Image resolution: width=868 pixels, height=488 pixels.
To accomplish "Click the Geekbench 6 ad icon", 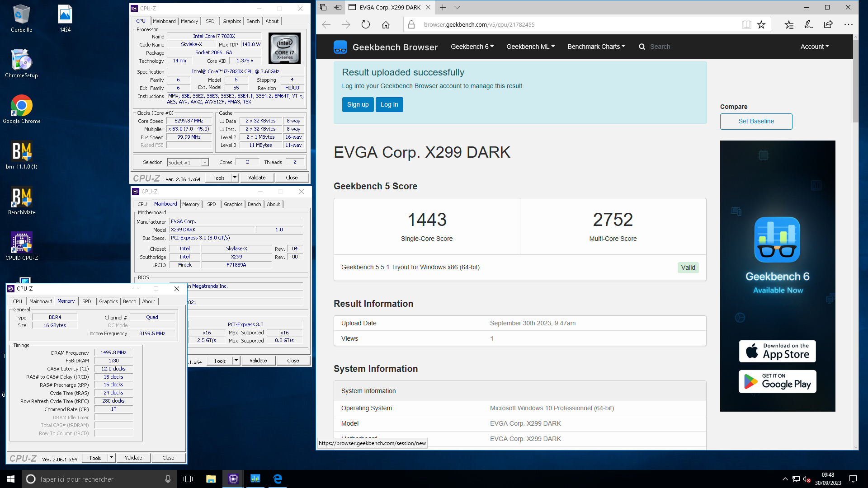I will 777,239.
